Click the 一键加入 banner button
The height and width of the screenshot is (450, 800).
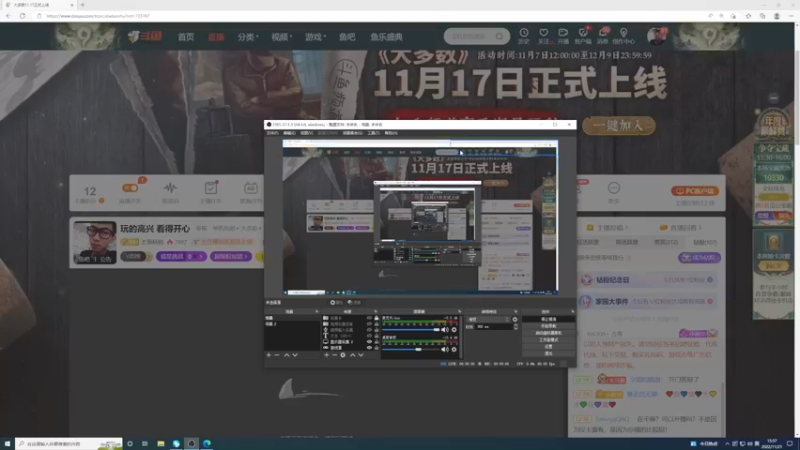click(619, 126)
